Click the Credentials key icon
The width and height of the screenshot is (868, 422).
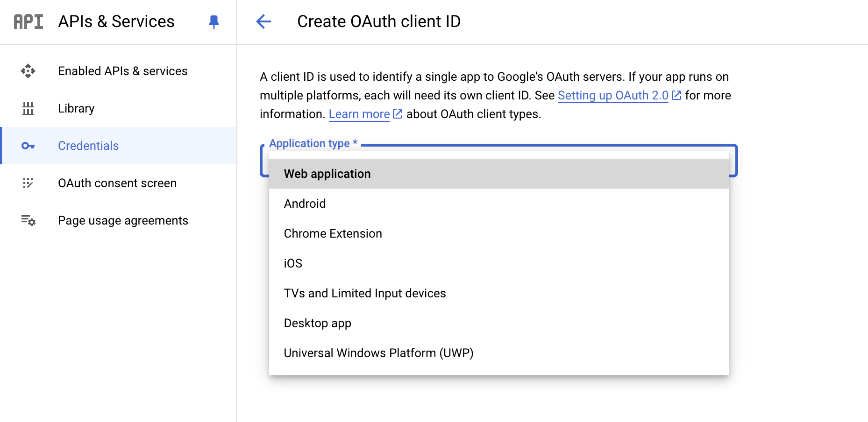point(28,146)
